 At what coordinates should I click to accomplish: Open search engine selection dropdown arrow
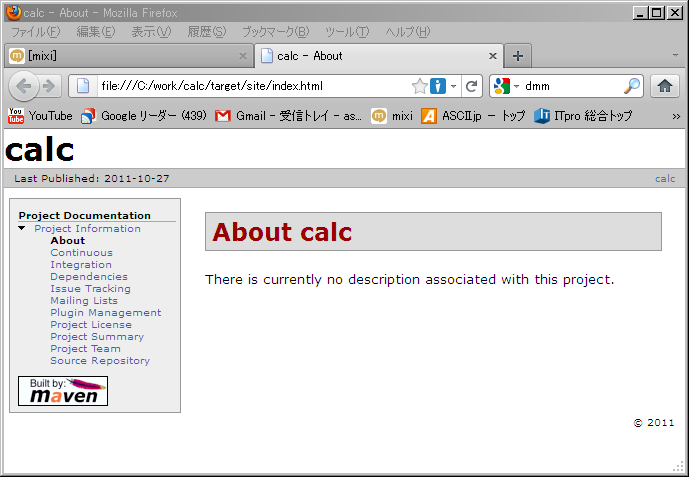[x=516, y=87]
